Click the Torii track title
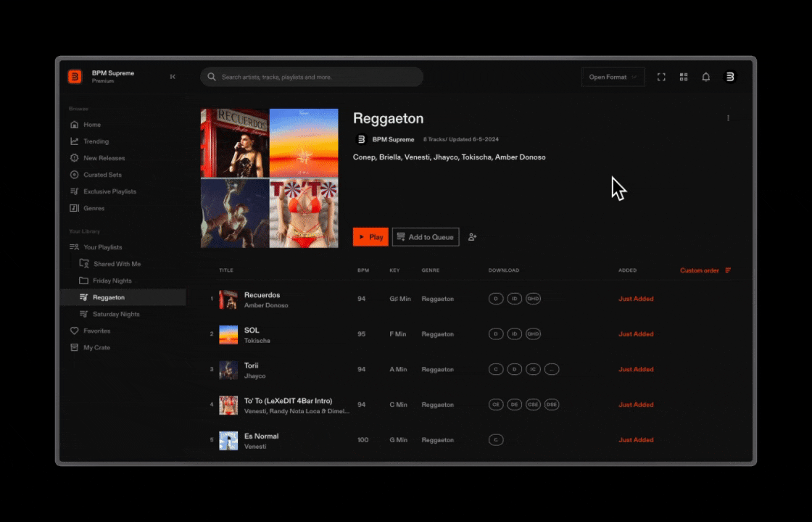Viewport: 812px width, 522px height. pos(251,365)
